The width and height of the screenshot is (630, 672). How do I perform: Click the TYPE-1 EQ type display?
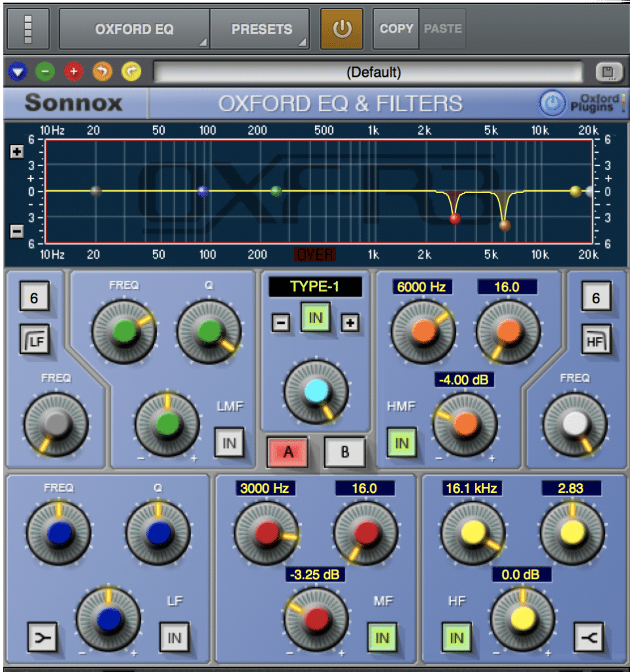pyautogui.click(x=315, y=286)
